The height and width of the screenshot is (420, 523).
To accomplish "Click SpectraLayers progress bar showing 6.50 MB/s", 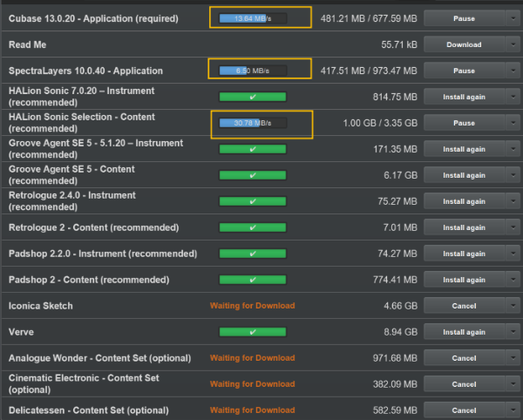I will (253, 71).
